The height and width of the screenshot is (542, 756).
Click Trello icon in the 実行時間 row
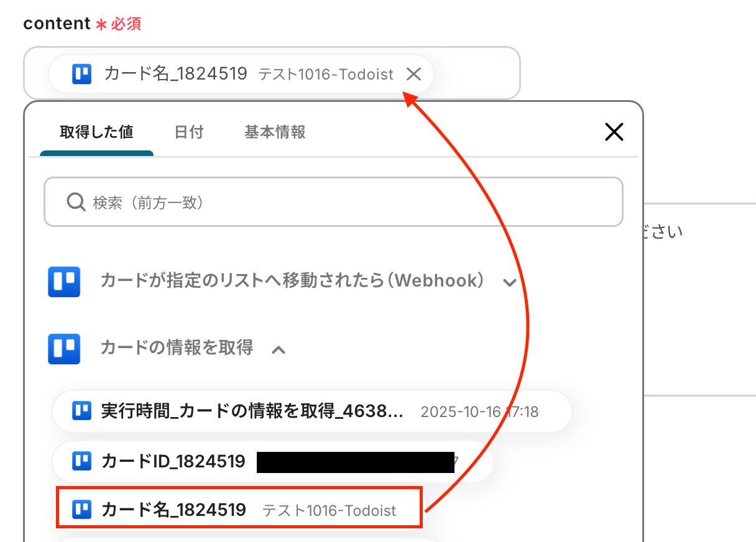click(81, 411)
